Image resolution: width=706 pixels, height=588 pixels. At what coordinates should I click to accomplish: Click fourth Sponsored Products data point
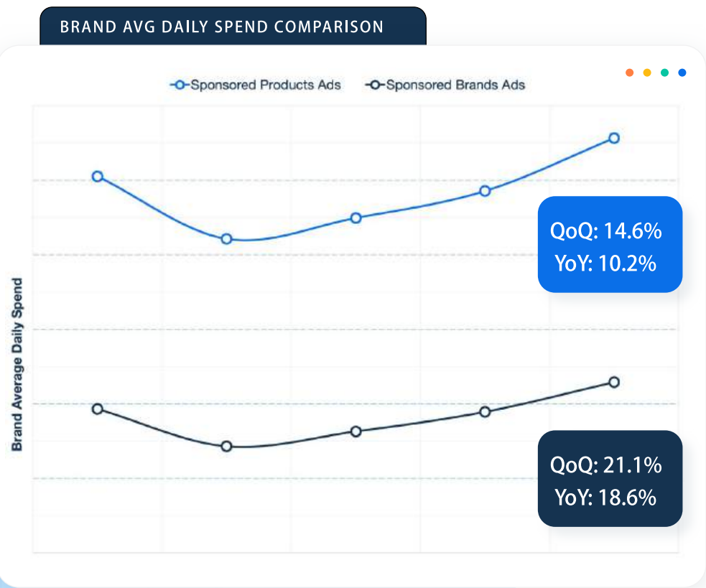(485, 191)
